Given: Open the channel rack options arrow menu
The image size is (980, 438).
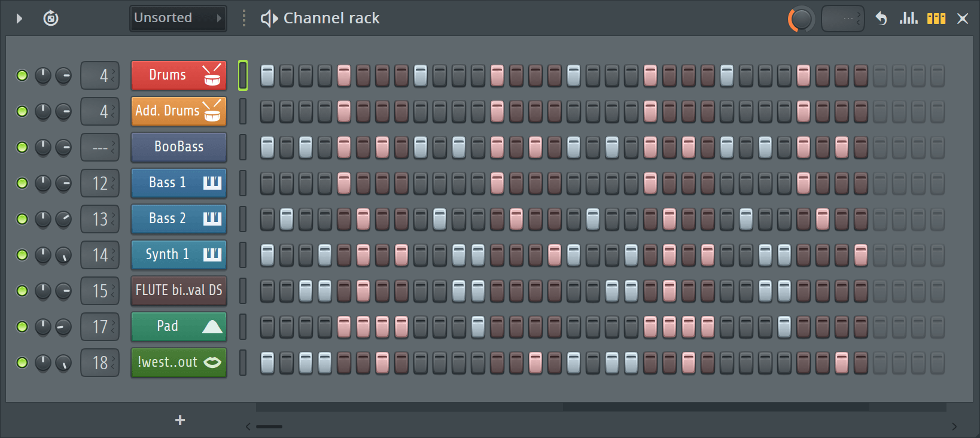Looking at the screenshot, I should point(19,19).
